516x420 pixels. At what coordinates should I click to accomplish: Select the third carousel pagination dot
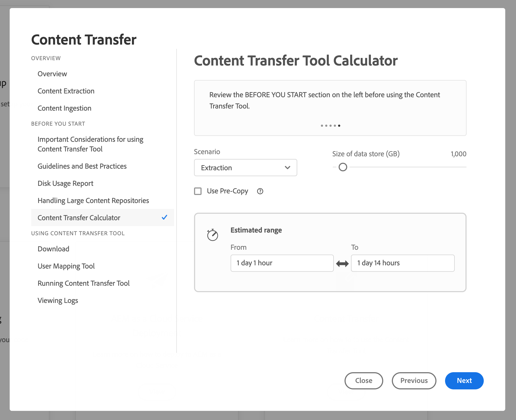(331, 126)
